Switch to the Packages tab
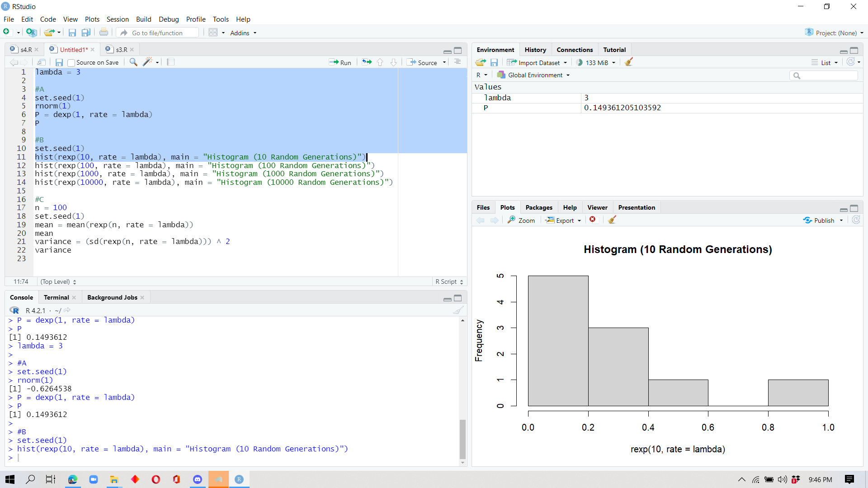Viewport: 868px width, 488px height. pyautogui.click(x=538, y=207)
